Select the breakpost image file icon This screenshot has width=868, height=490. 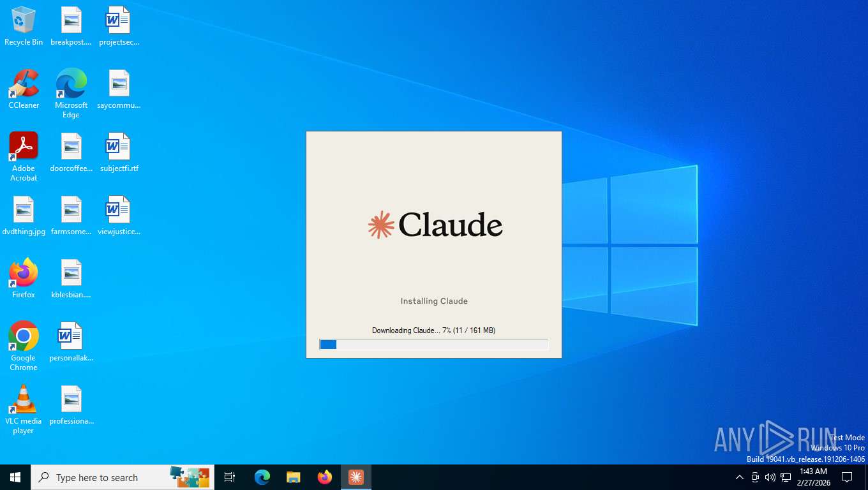coord(71,26)
